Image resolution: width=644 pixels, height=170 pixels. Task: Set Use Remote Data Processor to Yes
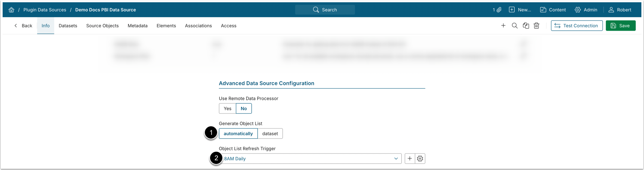[227, 109]
